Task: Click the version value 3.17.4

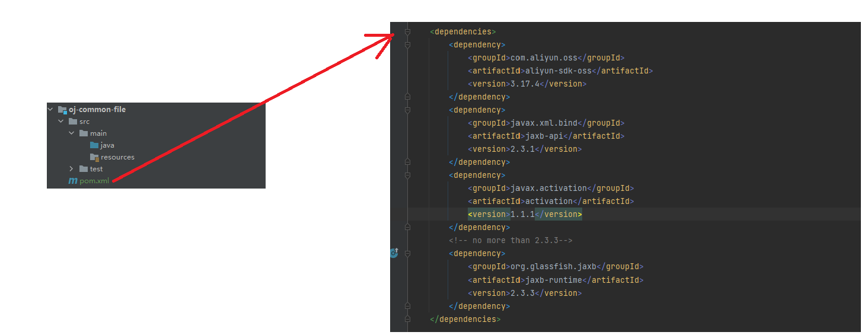Action: [525, 84]
